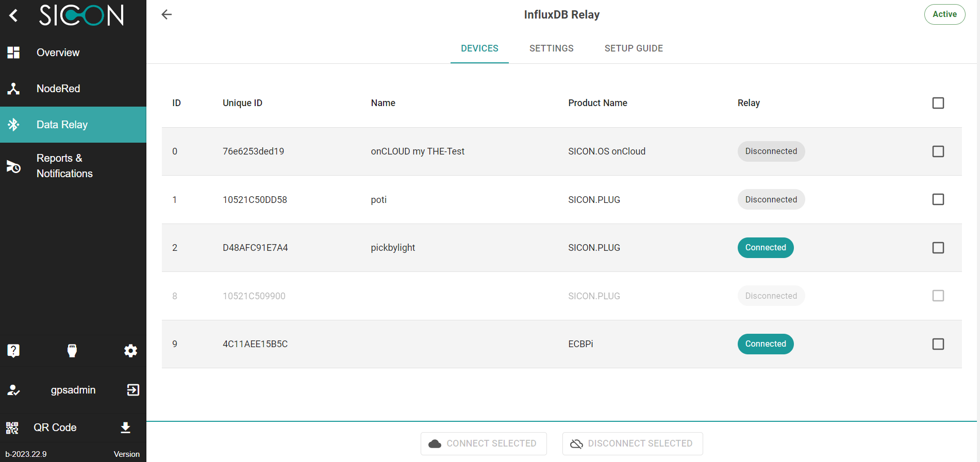
Task: Click the download icon next to QR Code
Action: [x=125, y=427]
